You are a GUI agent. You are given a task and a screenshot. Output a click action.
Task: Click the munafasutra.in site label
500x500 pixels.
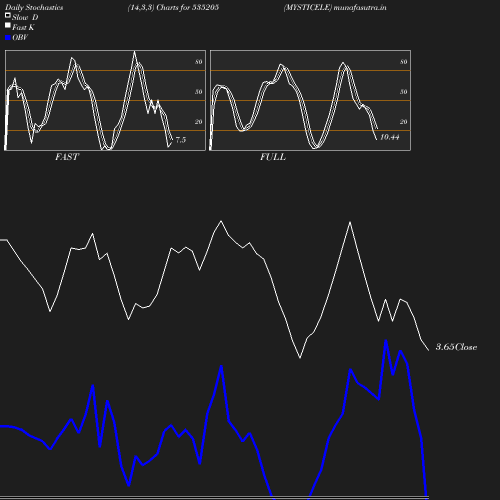click(x=360, y=7)
